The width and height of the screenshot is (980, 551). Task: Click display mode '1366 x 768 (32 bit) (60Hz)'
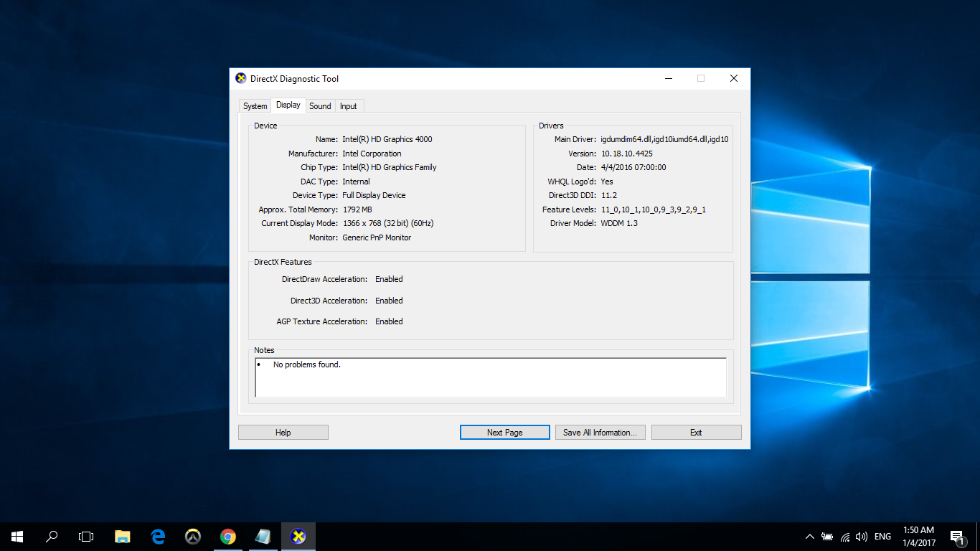pyautogui.click(x=388, y=223)
